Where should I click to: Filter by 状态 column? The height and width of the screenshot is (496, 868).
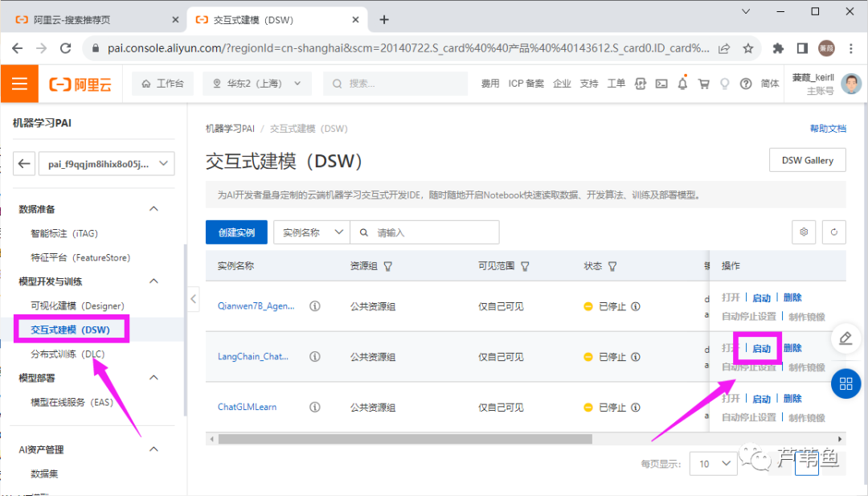point(612,266)
